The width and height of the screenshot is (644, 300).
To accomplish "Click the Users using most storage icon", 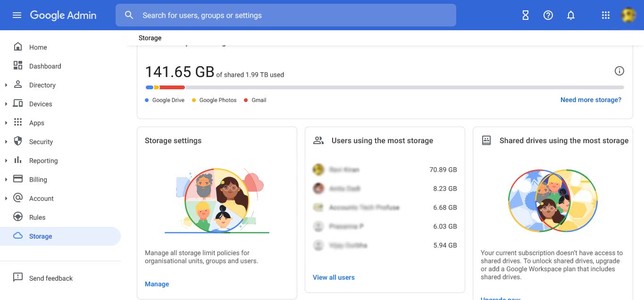I will pyautogui.click(x=318, y=140).
